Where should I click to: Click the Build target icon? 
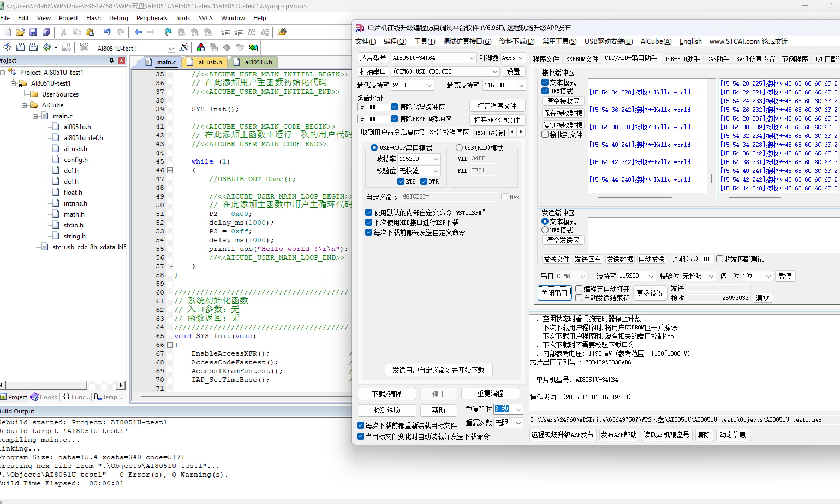[20, 47]
